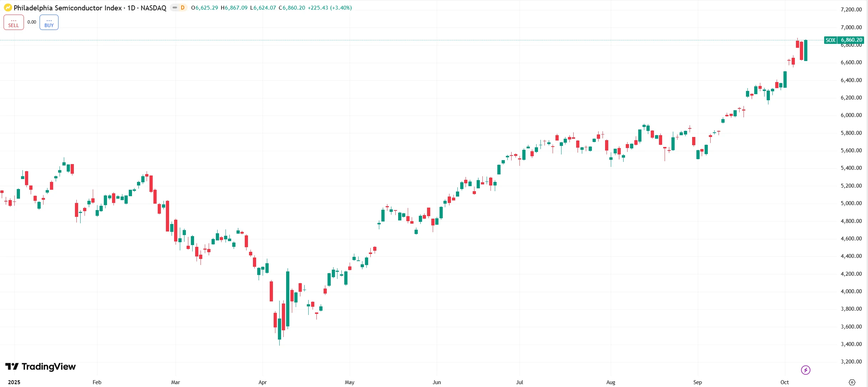Screen dimensions: 868x387
Task: Click the orange D delayed-data indicator
Action: click(x=183, y=8)
